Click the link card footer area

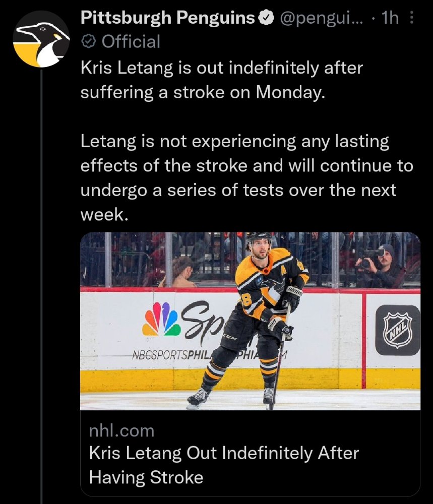(x=250, y=454)
